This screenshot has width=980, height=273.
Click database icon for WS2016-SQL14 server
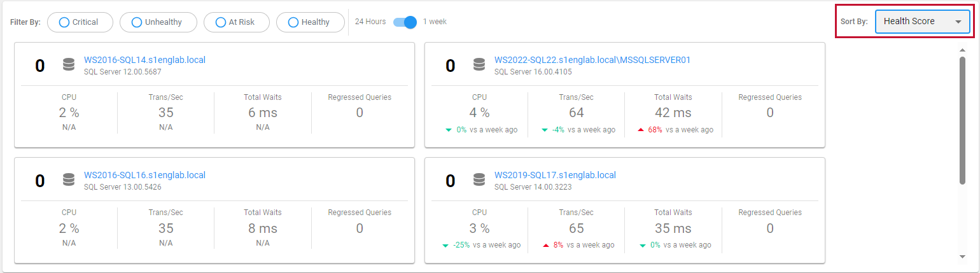click(69, 65)
